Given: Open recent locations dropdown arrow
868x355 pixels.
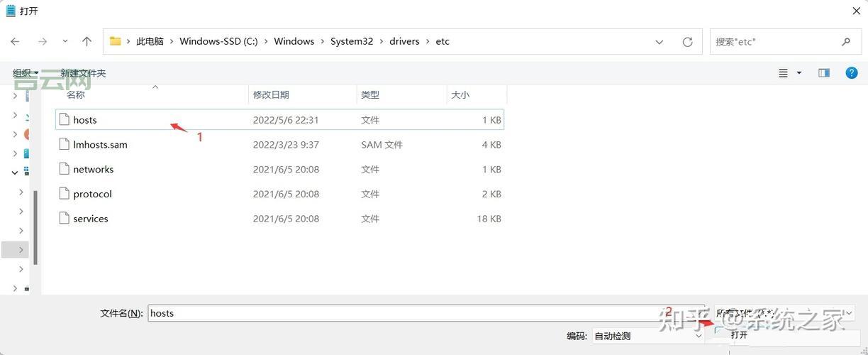Looking at the screenshot, I should pos(65,42).
